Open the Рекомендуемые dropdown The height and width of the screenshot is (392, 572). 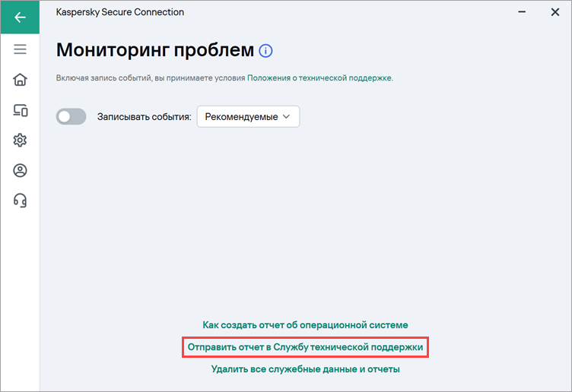pos(248,116)
